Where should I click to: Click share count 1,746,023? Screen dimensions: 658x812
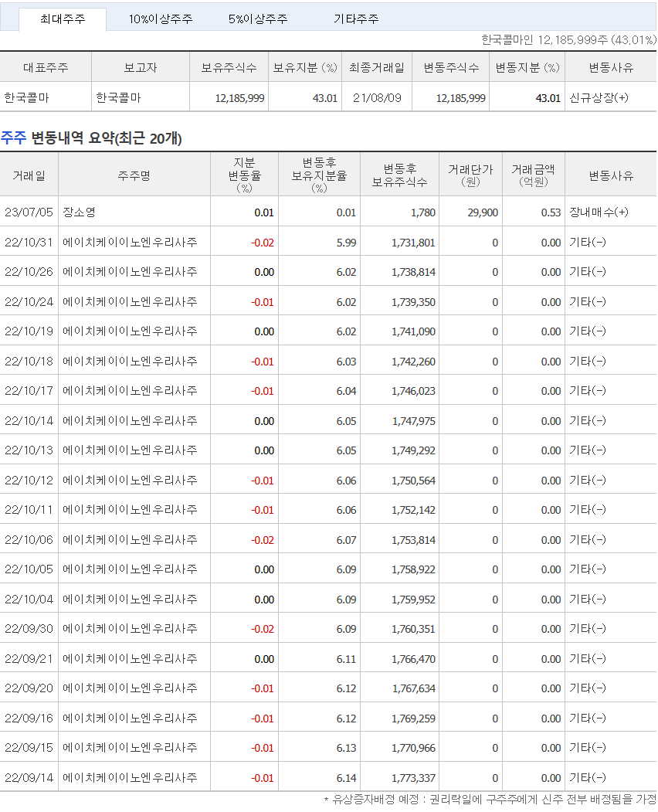tap(413, 391)
